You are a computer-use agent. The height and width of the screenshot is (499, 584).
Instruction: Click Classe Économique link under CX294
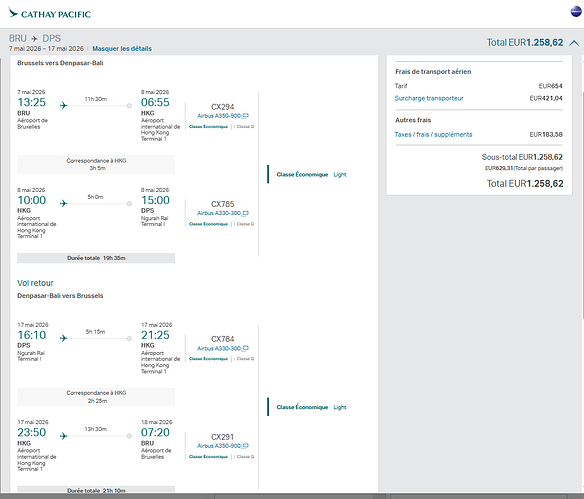(208, 127)
